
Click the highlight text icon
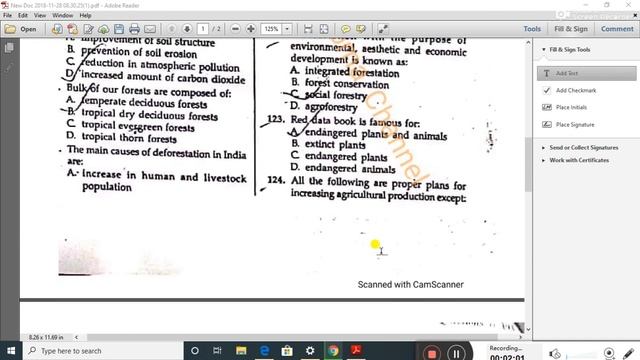361,29
